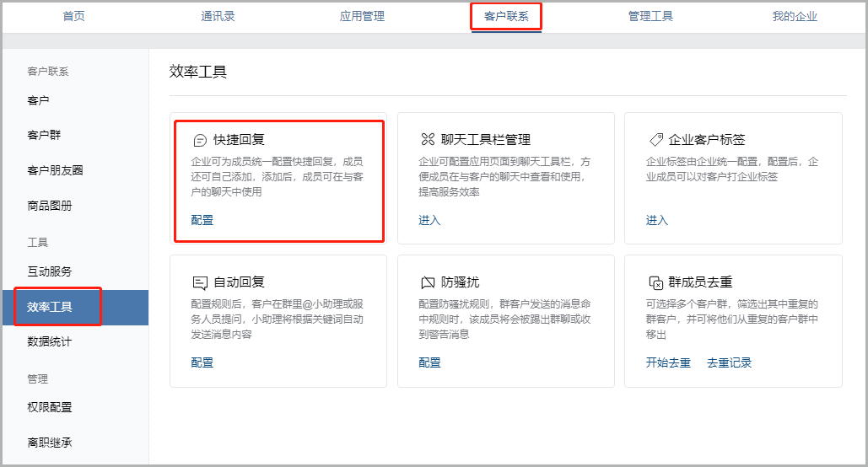Click the 快捷回复 card title

(x=240, y=140)
